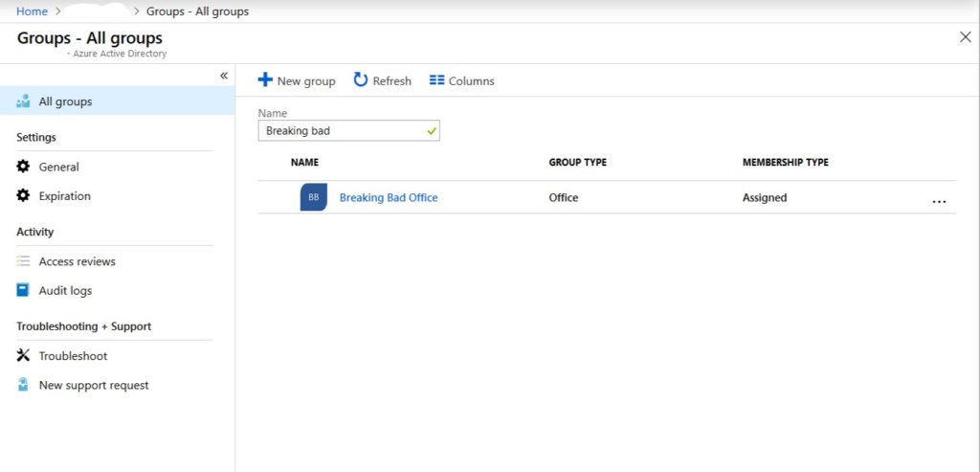
Task: Click the Office group type cell
Action: coord(563,197)
